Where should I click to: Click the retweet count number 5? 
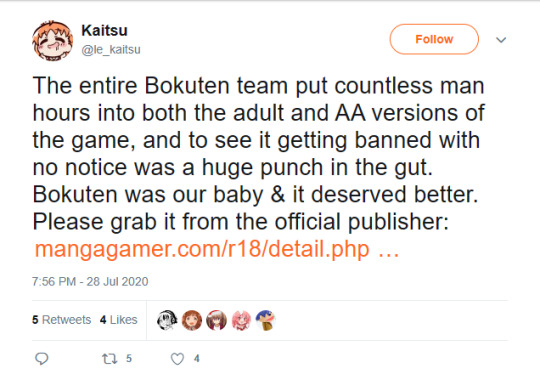coord(129,359)
